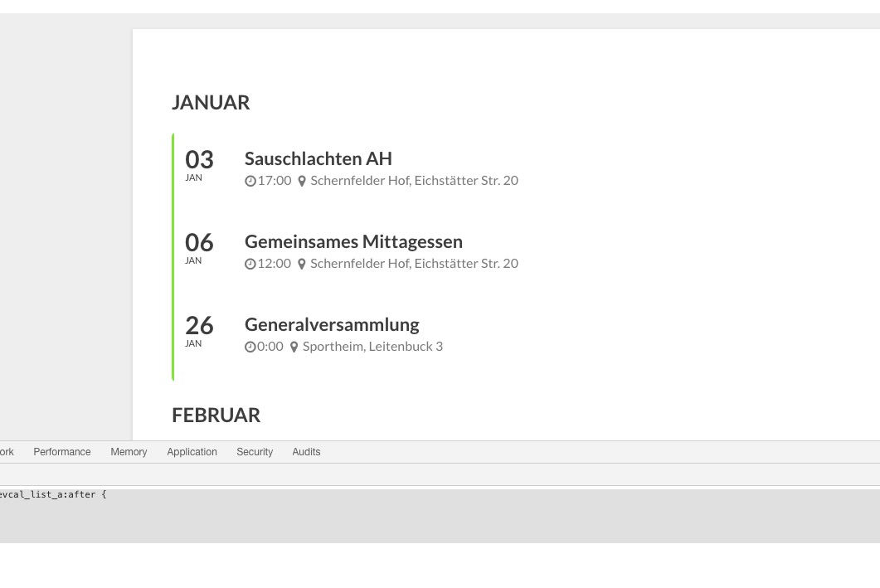Click the 03 JAN date block
Viewport: 880px width, 588px height.
tap(199, 165)
